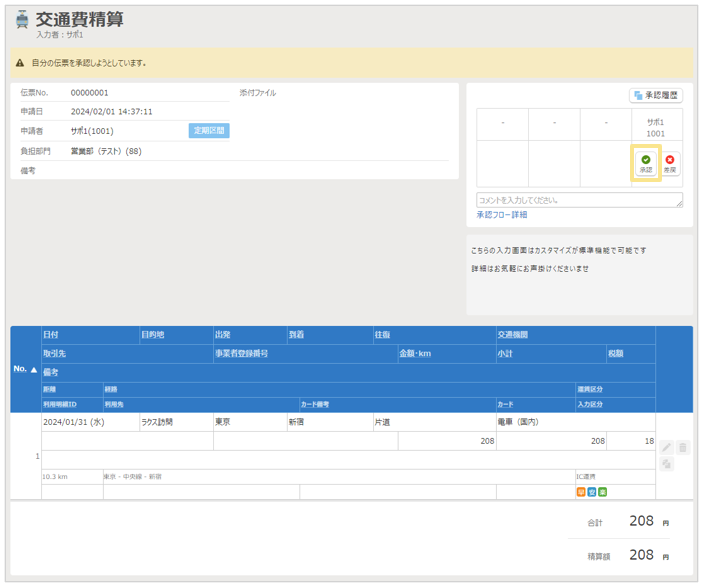Click the ラクス訪問 destination cell

[158, 422]
